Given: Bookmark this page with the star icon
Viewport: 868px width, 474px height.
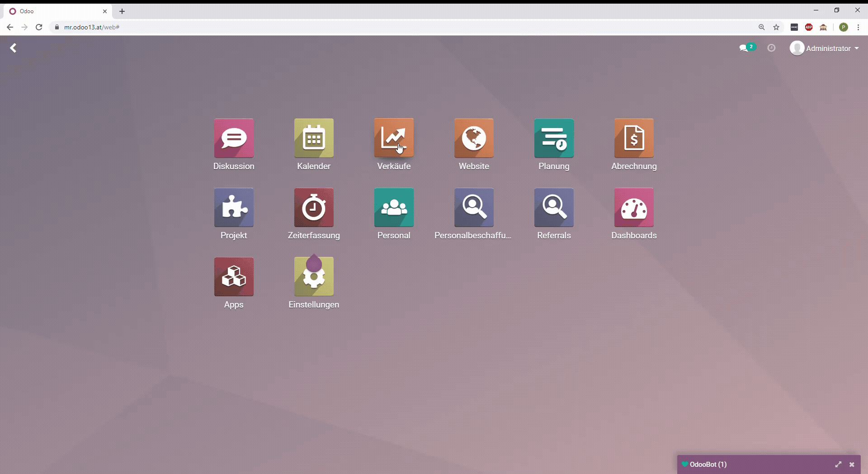Looking at the screenshot, I should pos(776,27).
